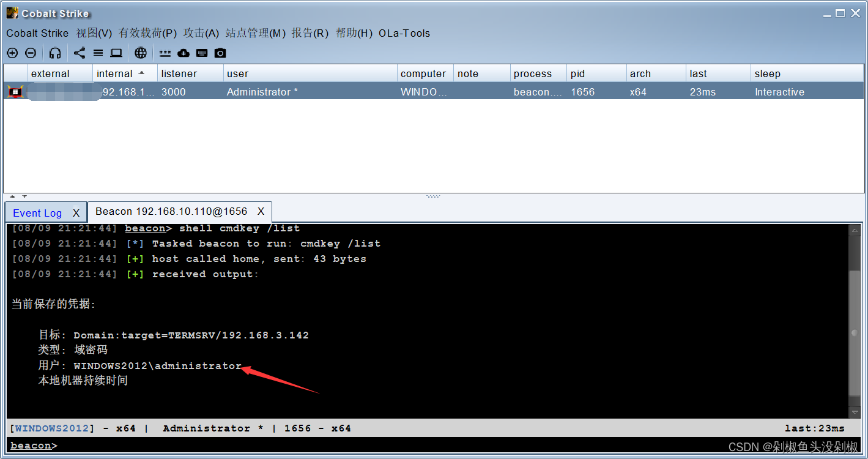This screenshot has width=868, height=459.
Task: Click the last cell '23ms' in session row
Action: click(718, 92)
